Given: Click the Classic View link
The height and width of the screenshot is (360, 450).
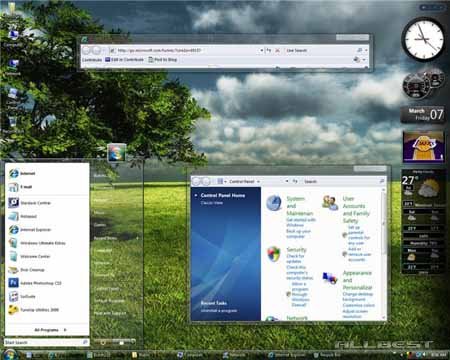Looking at the screenshot, I should pyautogui.click(x=211, y=203).
